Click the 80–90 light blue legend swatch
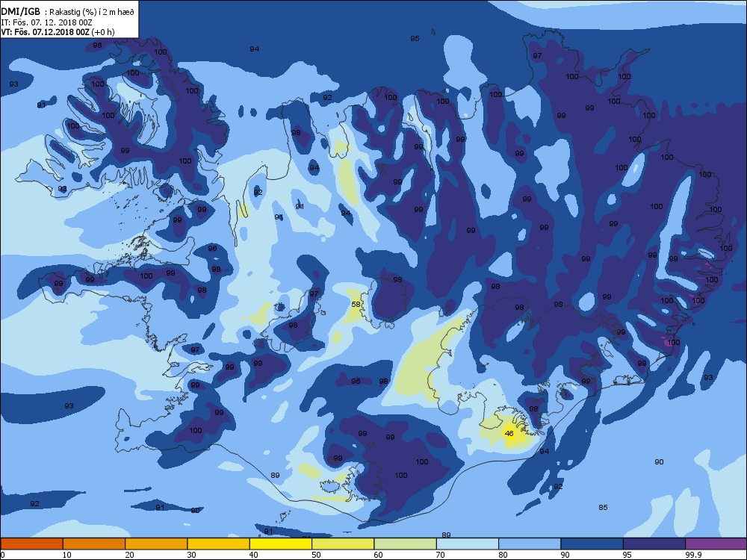This screenshot has height=560, width=747. click(x=530, y=544)
